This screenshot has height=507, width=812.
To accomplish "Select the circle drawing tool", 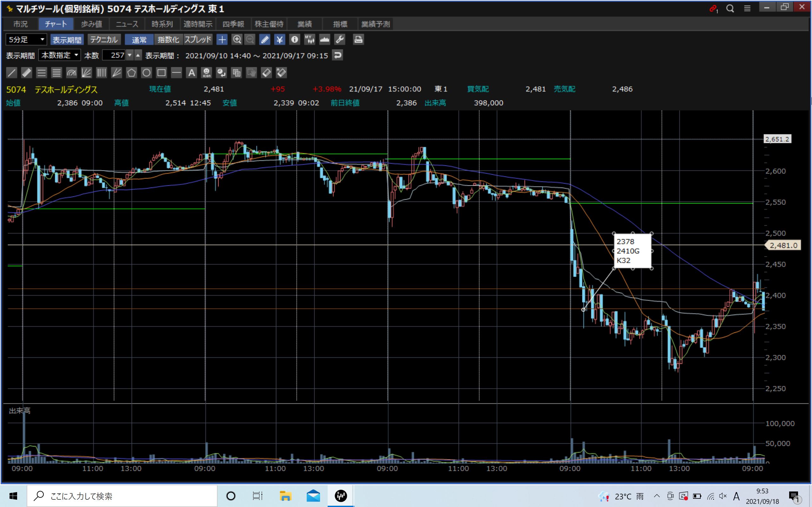I will (146, 73).
